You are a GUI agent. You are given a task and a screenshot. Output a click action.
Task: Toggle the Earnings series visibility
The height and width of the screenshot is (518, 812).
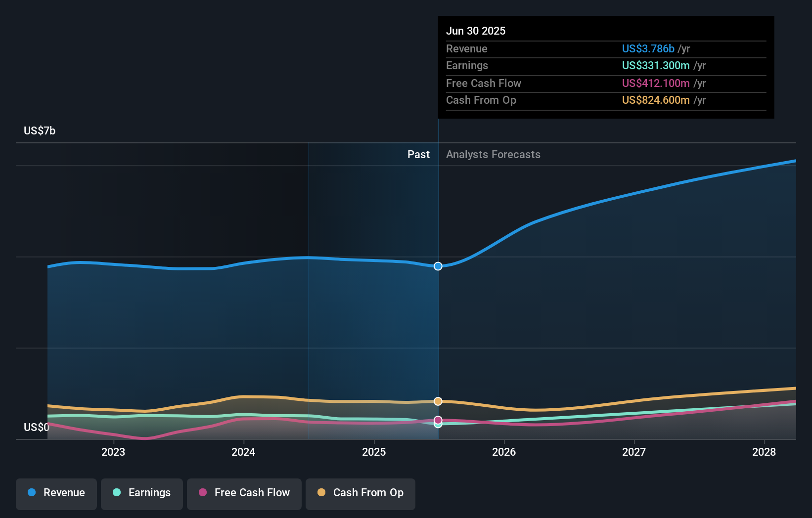[x=142, y=493]
